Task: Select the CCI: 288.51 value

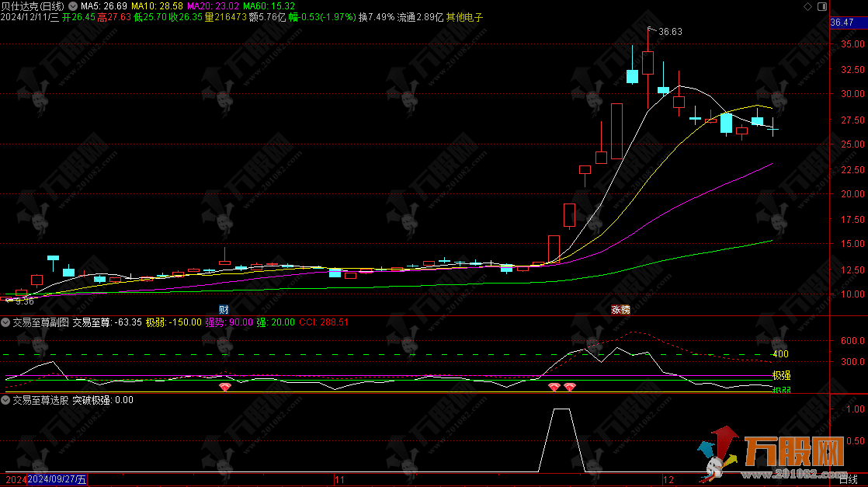Action: [324, 322]
